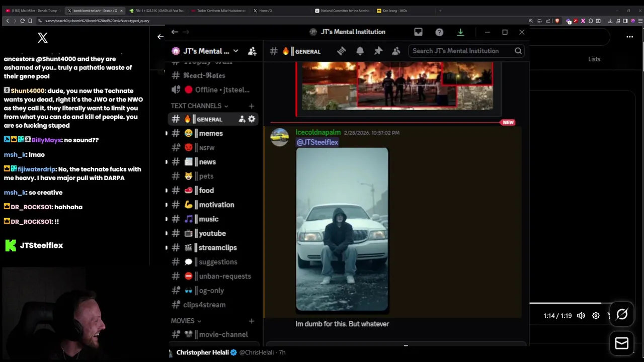
Task: Show pinned messages pin icon
Action: tap(378, 51)
